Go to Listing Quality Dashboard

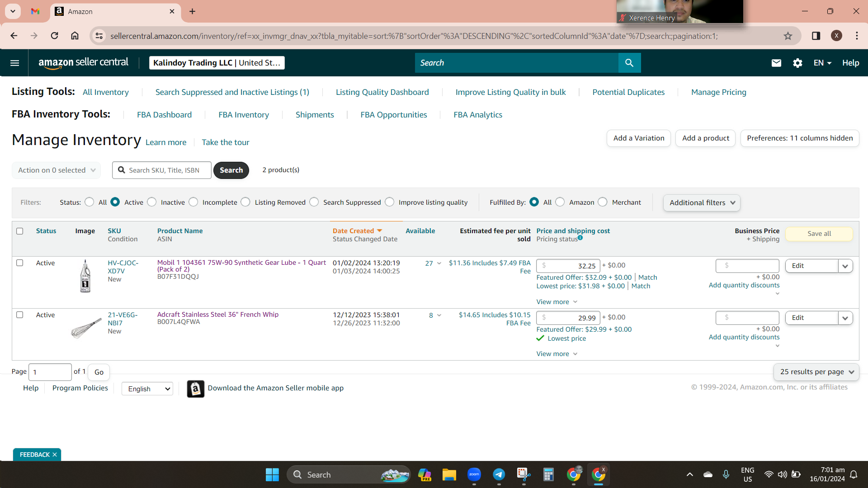[382, 92]
